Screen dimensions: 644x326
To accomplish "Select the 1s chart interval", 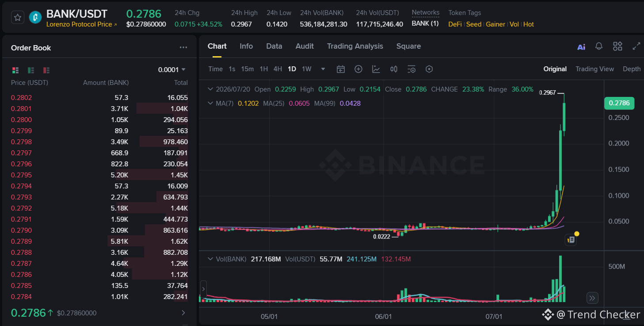I will coord(232,69).
